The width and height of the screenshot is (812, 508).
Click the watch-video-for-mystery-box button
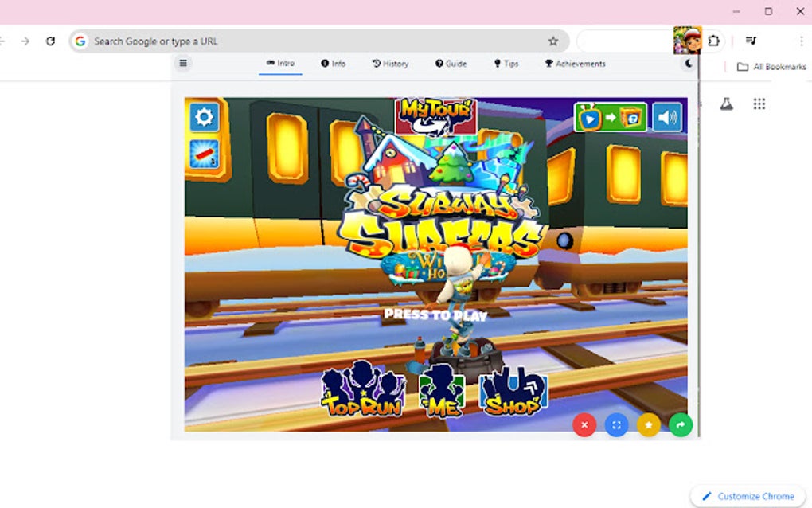pos(611,118)
